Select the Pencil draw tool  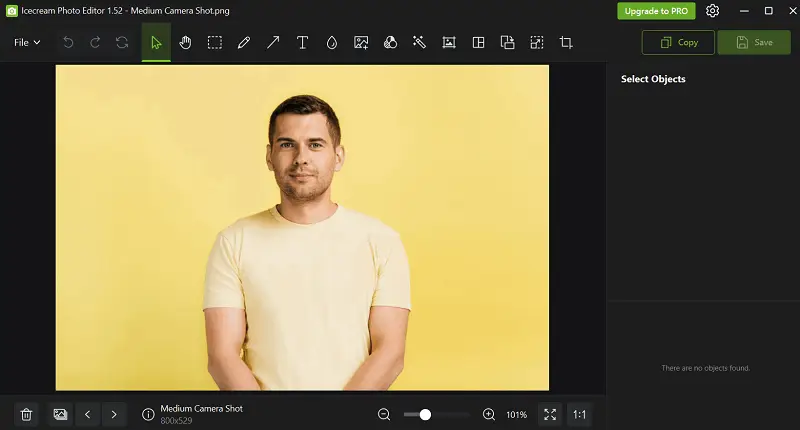[x=244, y=42]
